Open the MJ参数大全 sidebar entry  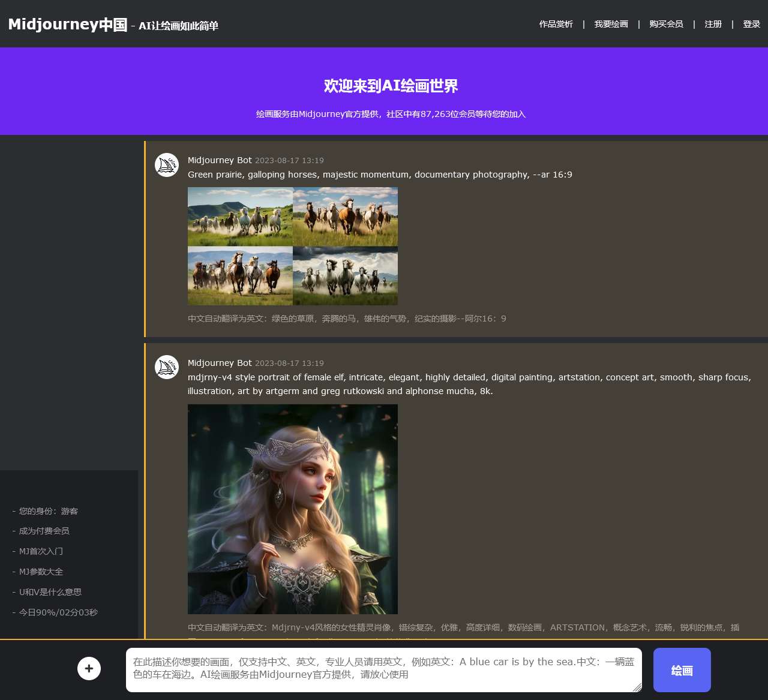coord(41,572)
